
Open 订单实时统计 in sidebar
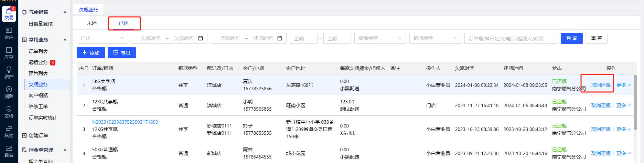[43, 118]
